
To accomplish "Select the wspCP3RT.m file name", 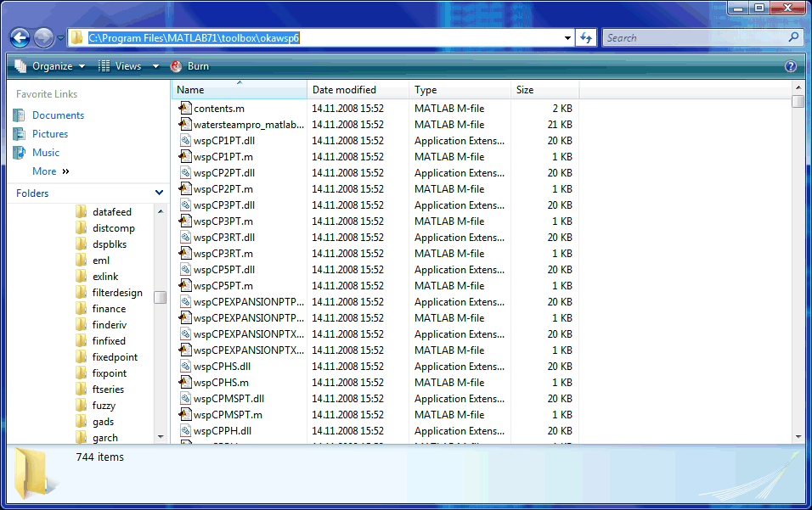I will click(223, 254).
